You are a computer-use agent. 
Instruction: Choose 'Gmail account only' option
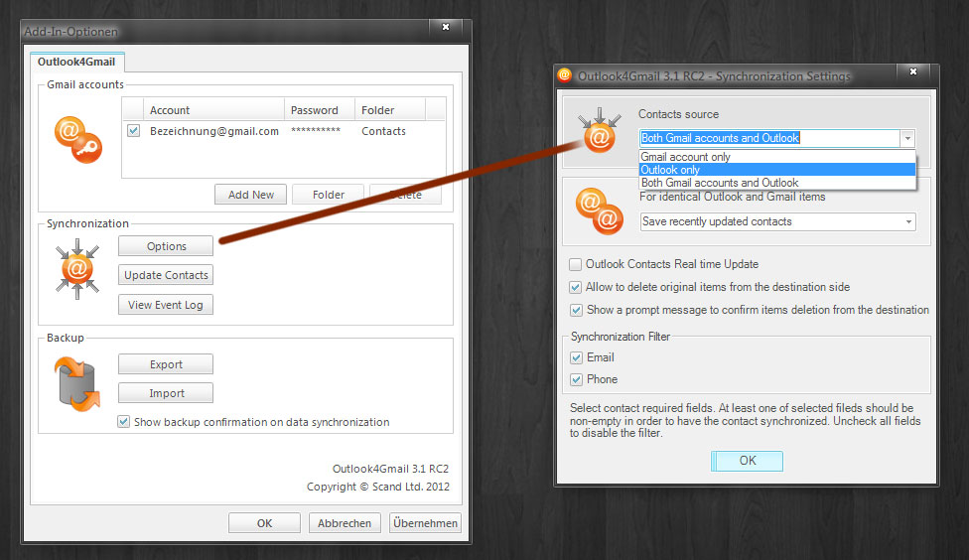point(776,157)
